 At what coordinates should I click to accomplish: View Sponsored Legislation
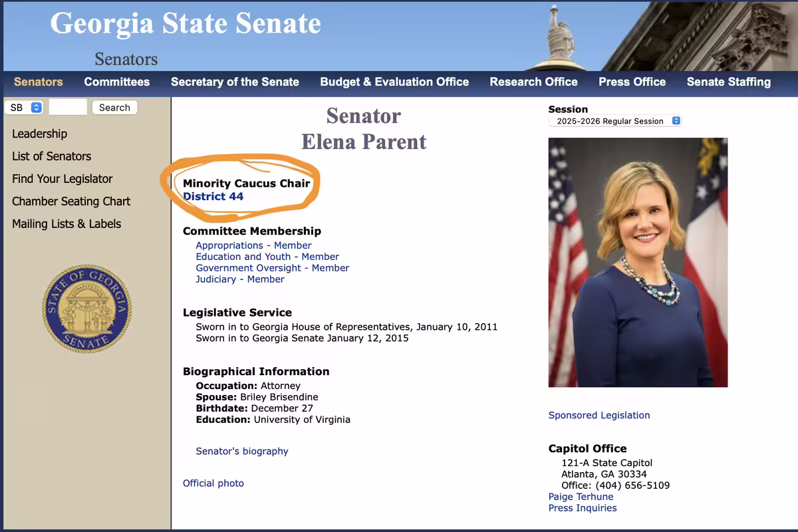[x=599, y=415]
